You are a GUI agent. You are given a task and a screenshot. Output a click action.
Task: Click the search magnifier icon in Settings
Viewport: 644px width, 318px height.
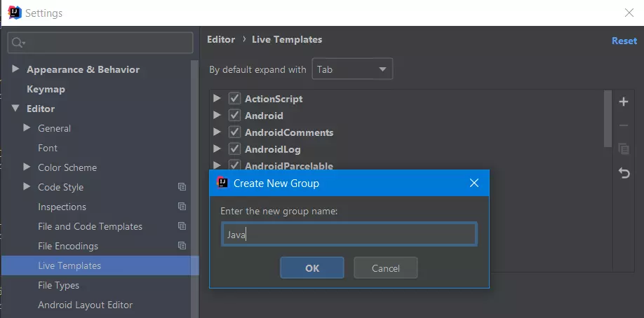pyautogui.click(x=18, y=43)
